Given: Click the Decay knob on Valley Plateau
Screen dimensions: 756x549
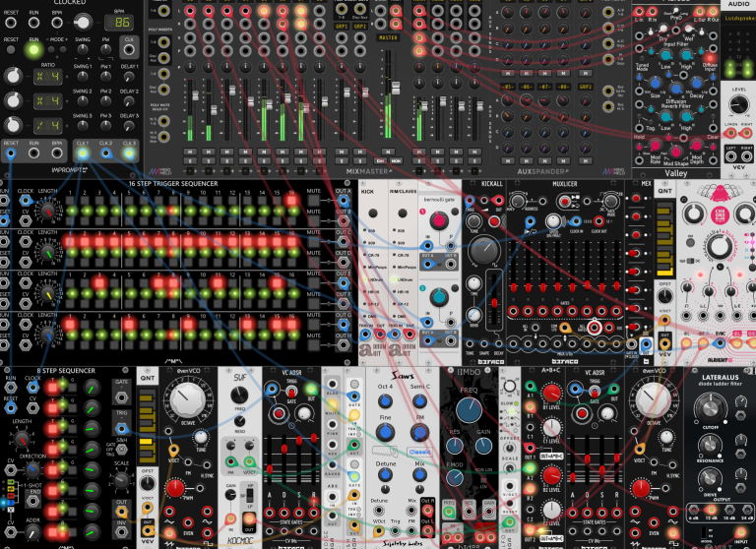Looking at the screenshot, I should [x=696, y=84].
